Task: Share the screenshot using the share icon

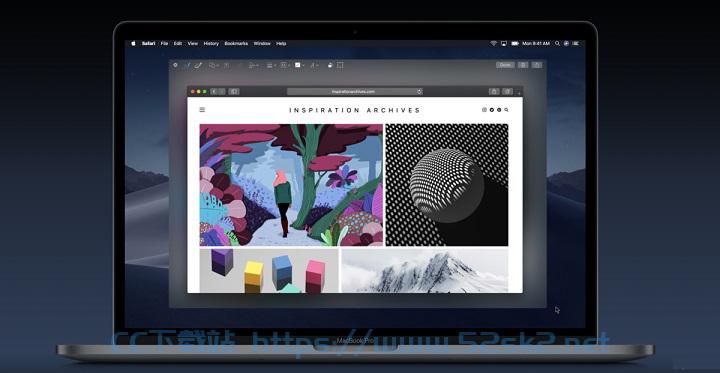Action: coord(536,65)
